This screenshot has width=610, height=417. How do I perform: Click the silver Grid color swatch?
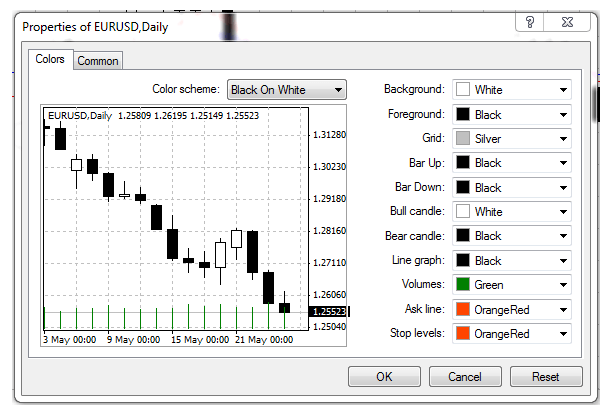pos(463,138)
